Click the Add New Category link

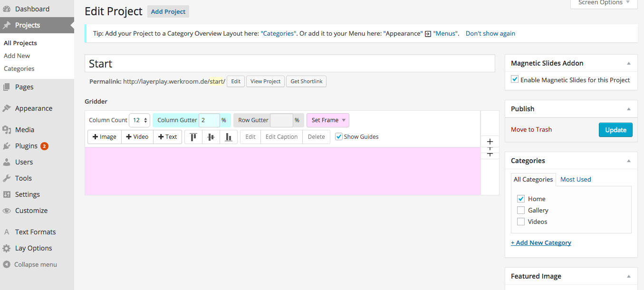[x=541, y=242]
